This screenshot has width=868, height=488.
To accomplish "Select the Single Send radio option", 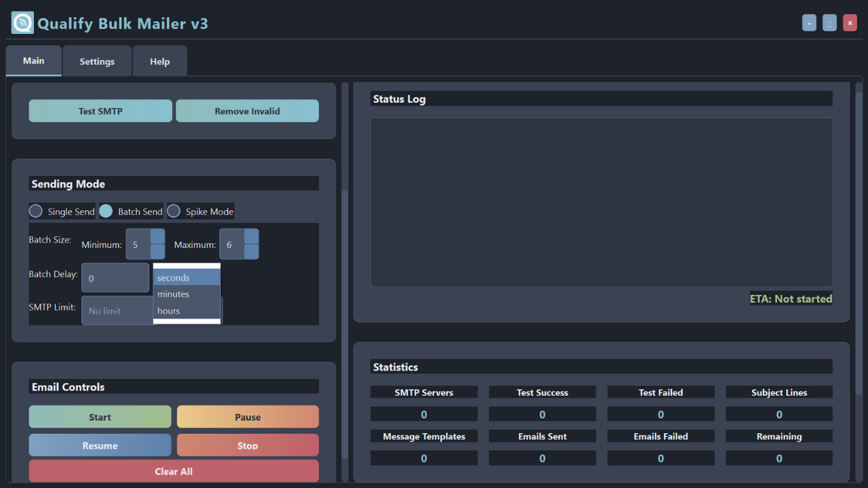I will [36, 211].
